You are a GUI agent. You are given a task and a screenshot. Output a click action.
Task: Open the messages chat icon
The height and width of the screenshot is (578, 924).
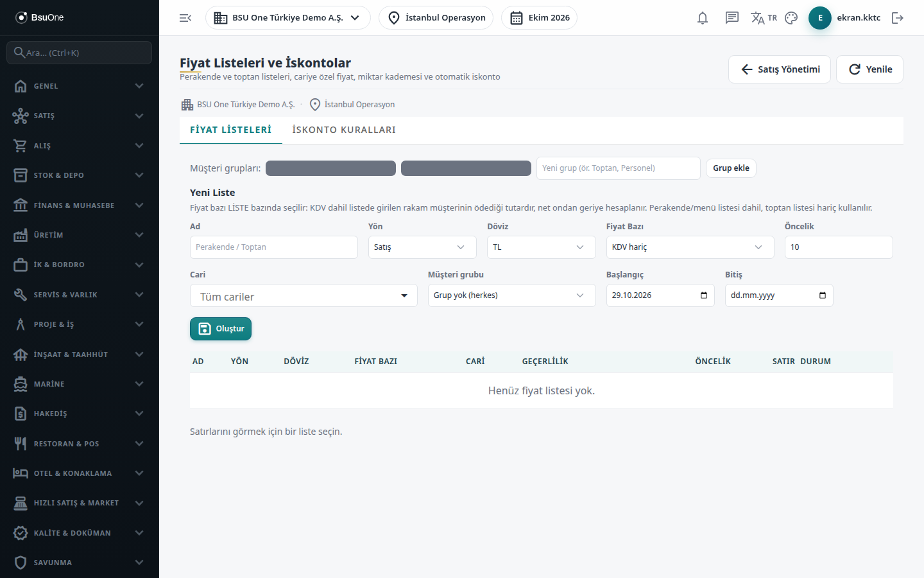732,18
